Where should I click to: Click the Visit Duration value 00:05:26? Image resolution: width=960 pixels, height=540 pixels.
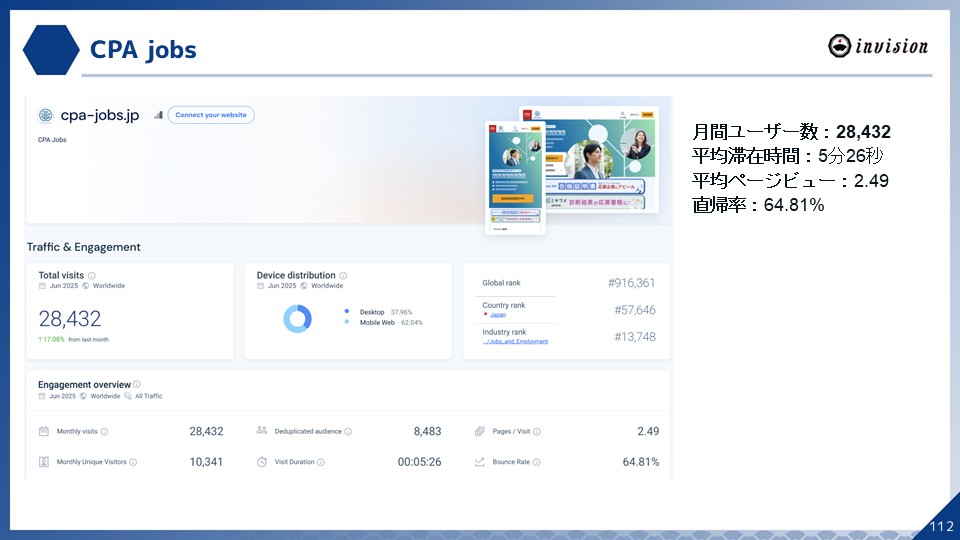tap(419, 462)
